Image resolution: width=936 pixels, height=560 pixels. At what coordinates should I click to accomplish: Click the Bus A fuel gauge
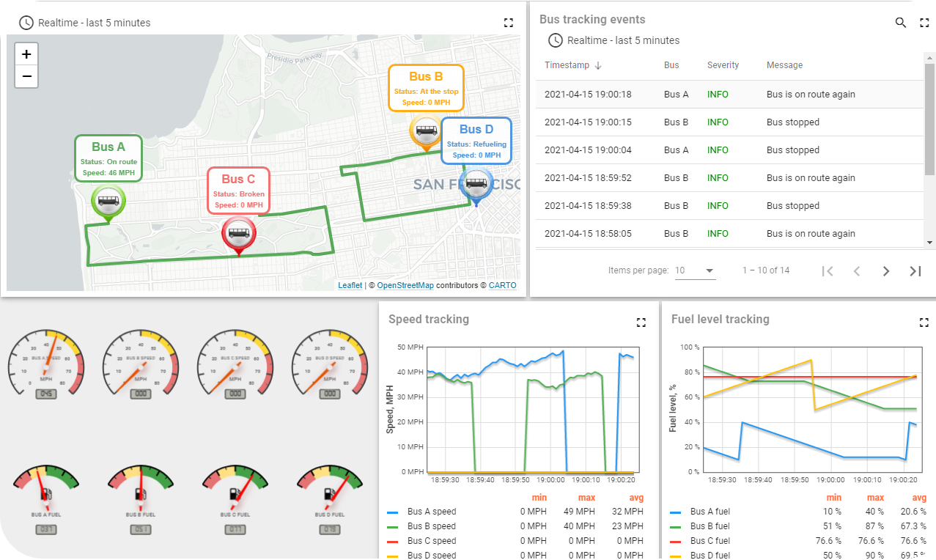[x=46, y=498]
